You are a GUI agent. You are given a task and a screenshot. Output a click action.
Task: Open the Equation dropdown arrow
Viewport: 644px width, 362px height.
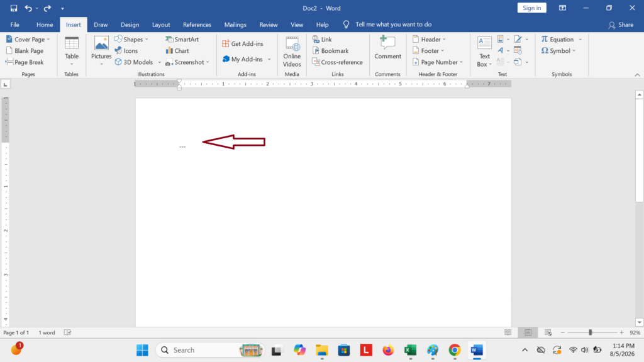580,40
